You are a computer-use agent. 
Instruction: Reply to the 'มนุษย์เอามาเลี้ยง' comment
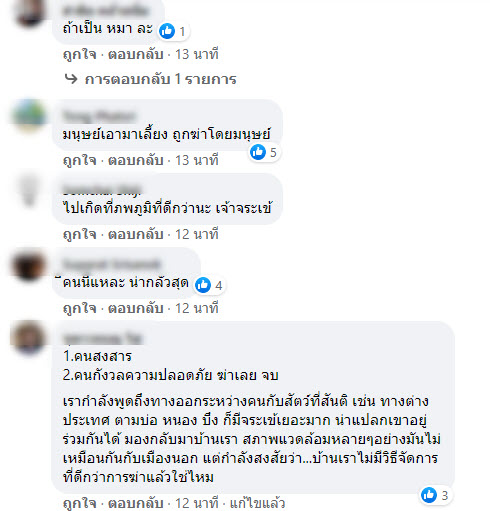[x=136, y=160]
